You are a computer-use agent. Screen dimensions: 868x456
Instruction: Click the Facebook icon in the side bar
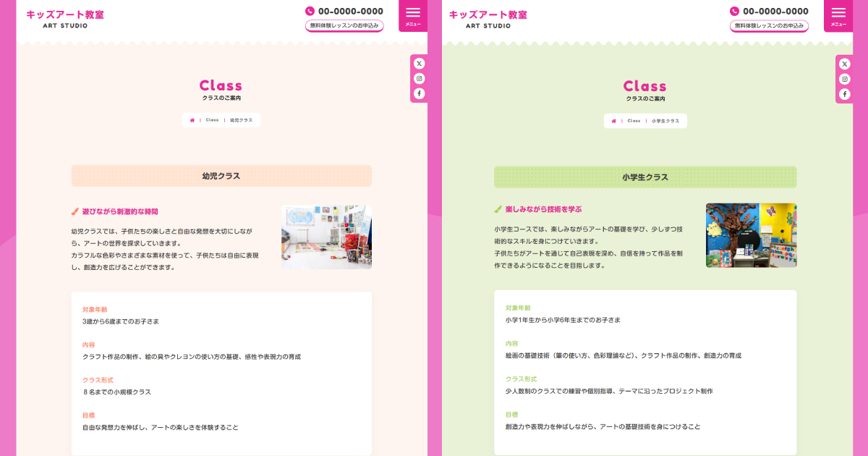pos(420,93)
